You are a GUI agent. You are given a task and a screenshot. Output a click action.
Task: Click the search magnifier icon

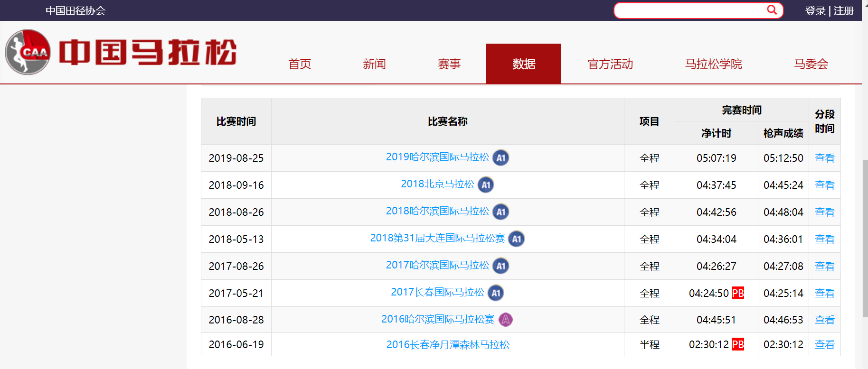coord(772,10)
